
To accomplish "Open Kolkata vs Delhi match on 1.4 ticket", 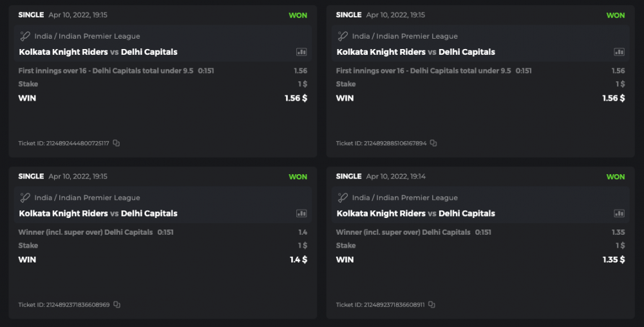I will point(98,213).
